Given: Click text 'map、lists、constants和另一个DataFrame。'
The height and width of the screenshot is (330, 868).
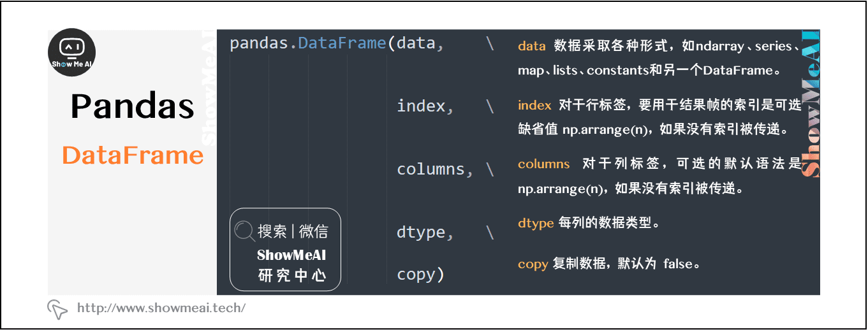Looking at the screenshot, I should pos(650,70).
